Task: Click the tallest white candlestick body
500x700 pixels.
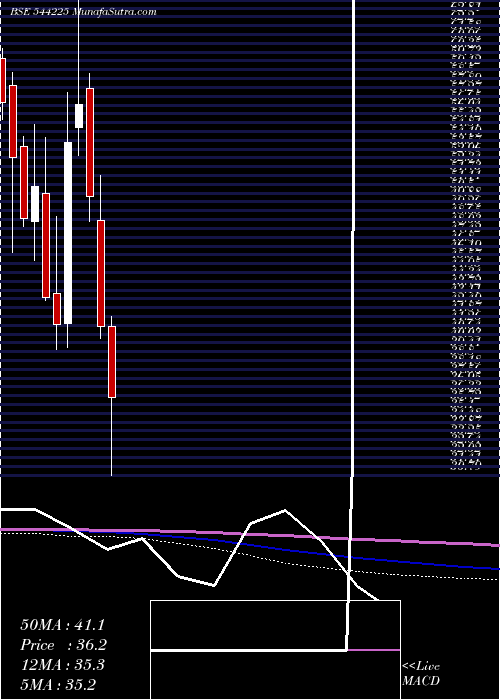Action: click(68, 233)
